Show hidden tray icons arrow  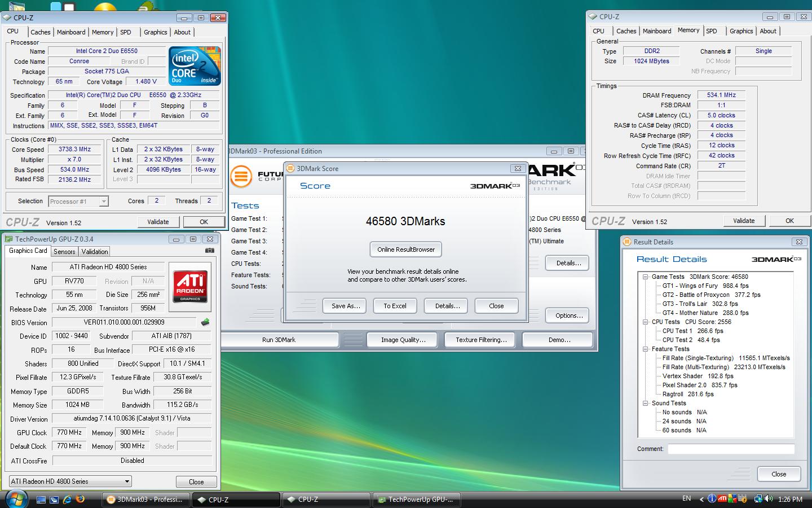coord(701,499)
